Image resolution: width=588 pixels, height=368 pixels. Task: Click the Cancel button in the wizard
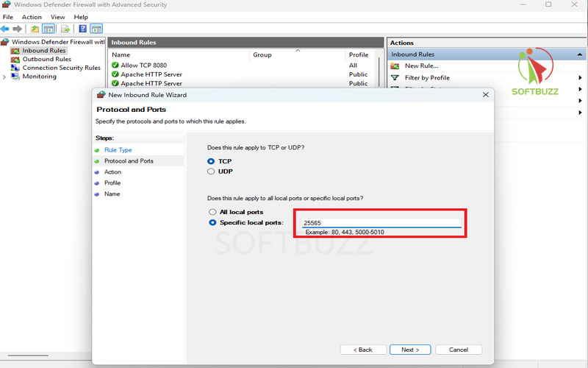click(x=459, y=350)
